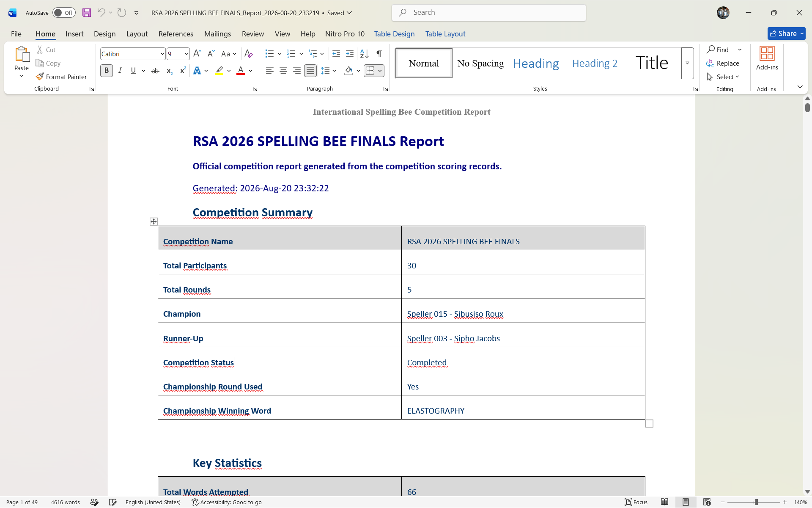This screenshot has height=508, width=812.
Task: Go to the References tab
Action: 176,34
